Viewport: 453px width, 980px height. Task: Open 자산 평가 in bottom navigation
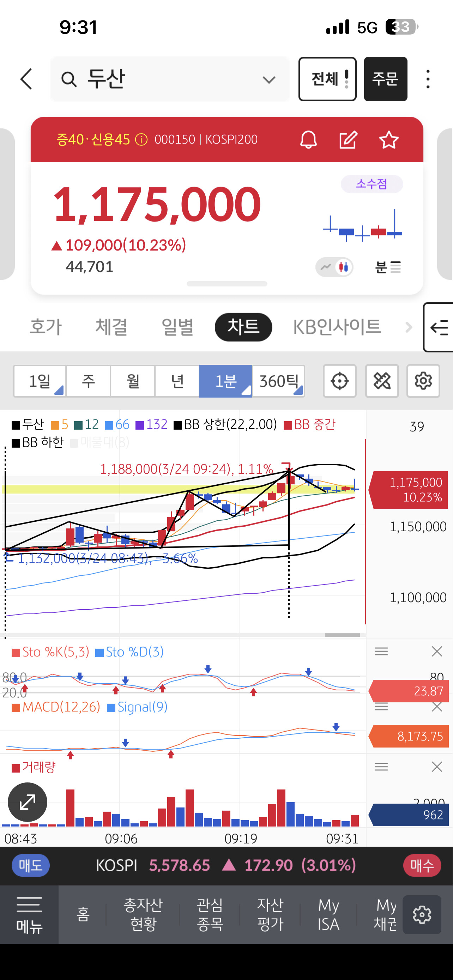point(271,915)
